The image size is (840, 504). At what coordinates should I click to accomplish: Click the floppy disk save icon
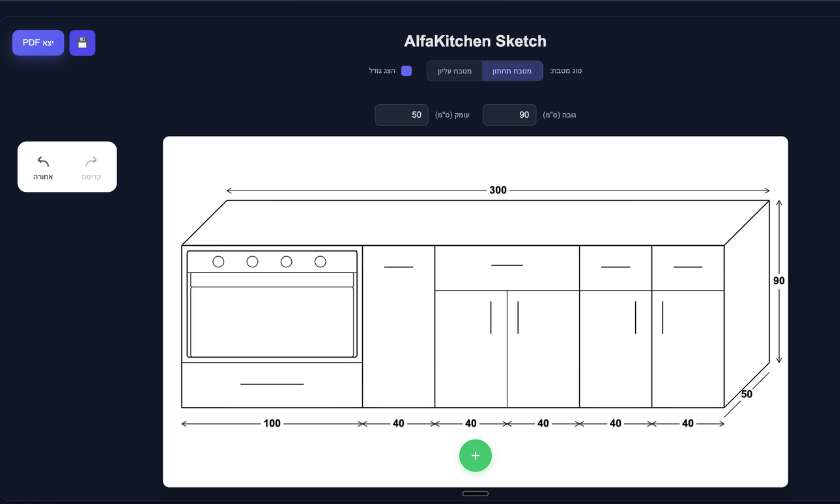pos(82,43)
